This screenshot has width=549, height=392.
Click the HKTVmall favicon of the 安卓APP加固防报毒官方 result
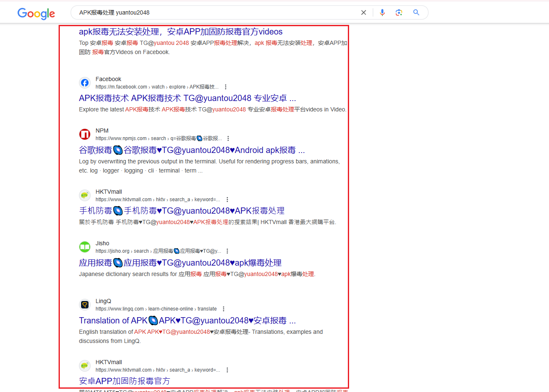pos(85,366)
